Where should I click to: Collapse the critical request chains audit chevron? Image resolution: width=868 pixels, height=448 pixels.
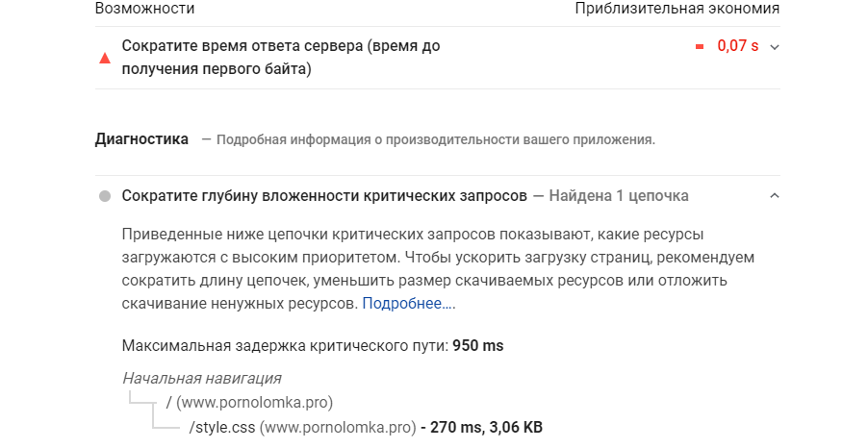click(x=775, y=196)
